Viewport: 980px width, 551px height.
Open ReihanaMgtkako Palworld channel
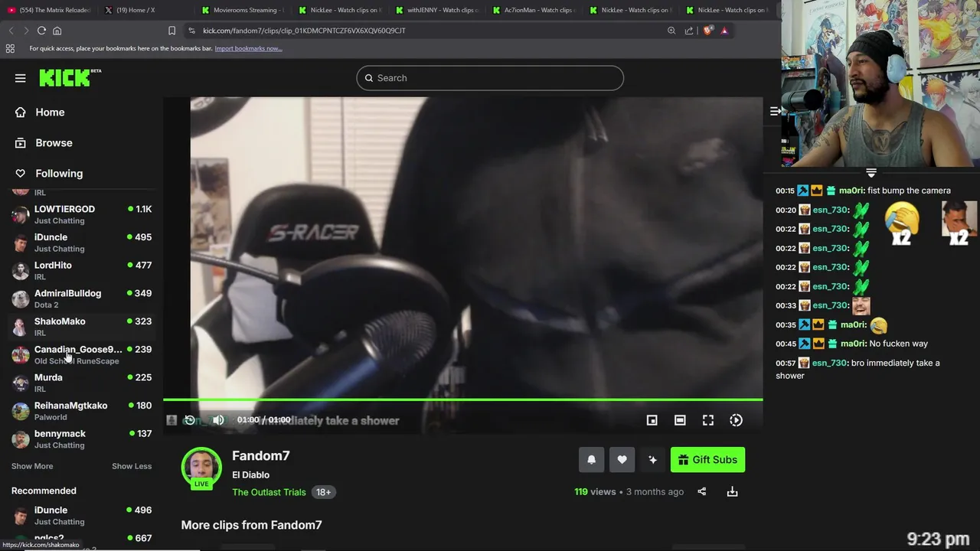81,411
